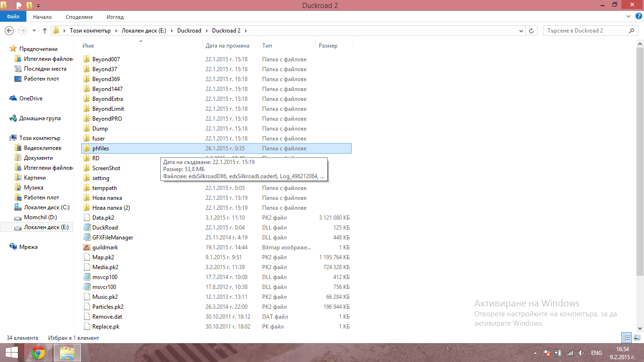Sort by Дата на промяна column
This screenshot has height=362, width=644.
coord(227,46)
